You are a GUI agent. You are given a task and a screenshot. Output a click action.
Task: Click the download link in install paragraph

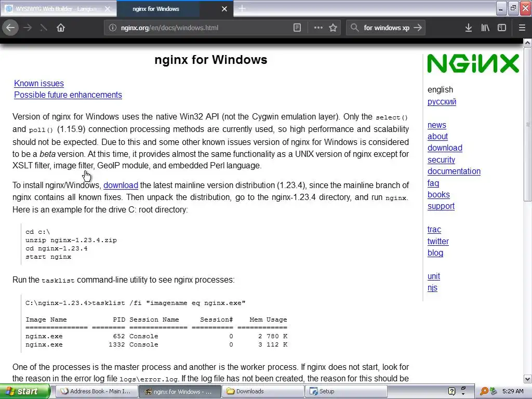tap(121, 185)
